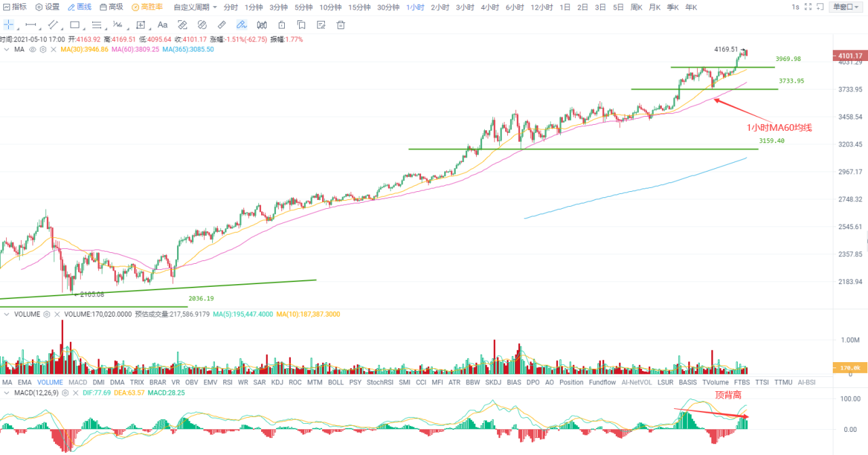Select the freehand brush drawing tool
Viewport: 868px width, 455px height.
coord(241,25)
